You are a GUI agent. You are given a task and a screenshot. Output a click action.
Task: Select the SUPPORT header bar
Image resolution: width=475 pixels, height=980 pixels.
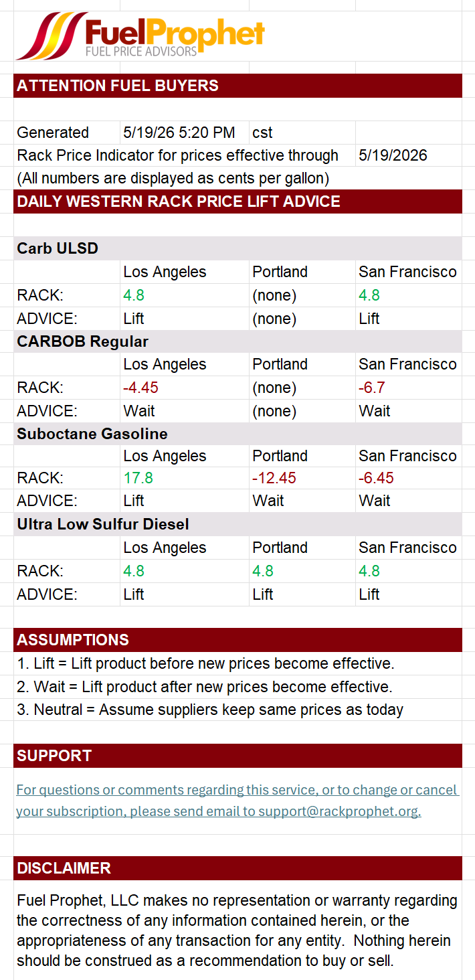(x=237, y=756)
